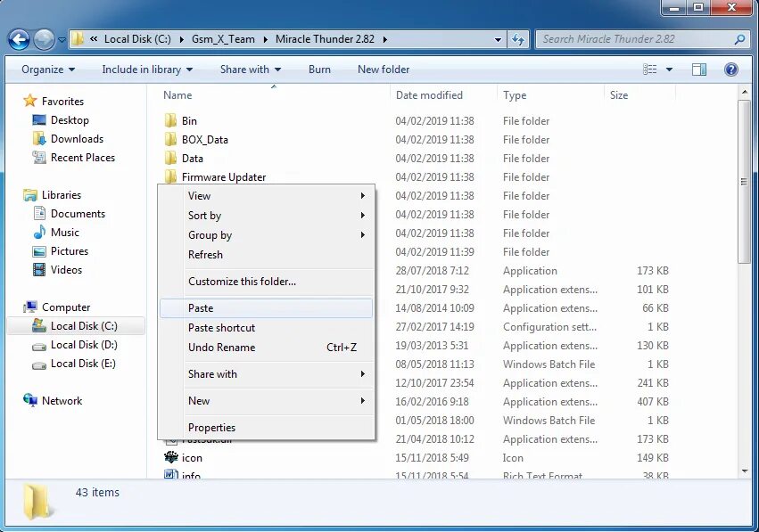Select Documents library icon
The image size is (759, 532).
pyautogui.click(x=39, y=213)
